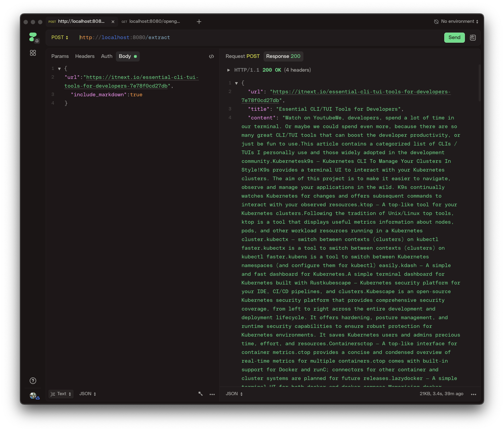The height and width of the screenshot is (431, 504).
Task: Open the help question mark icon
Action: [x=33, y=381]
